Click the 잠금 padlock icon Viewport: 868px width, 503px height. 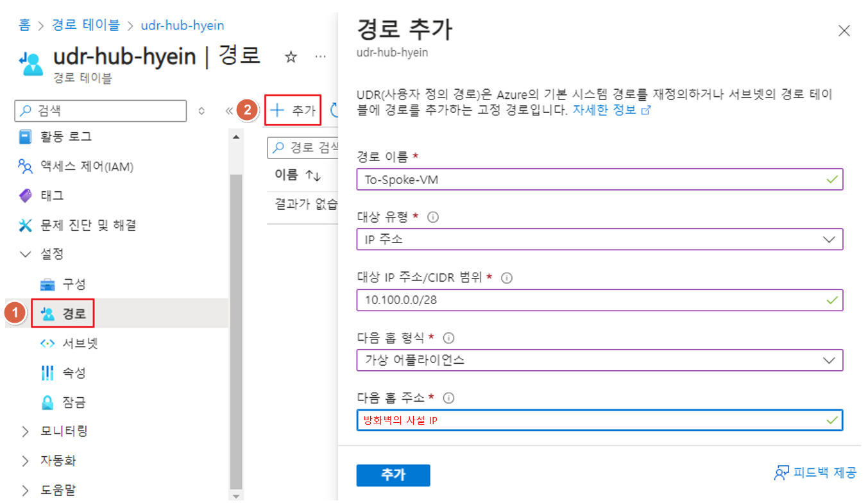[48, 402]
